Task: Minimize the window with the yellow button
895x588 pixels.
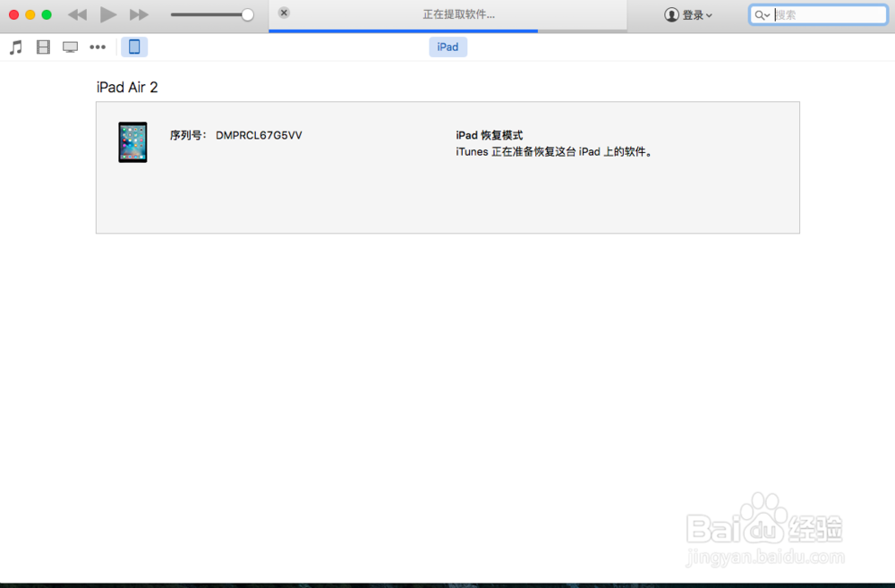Action: pos(30,15)
